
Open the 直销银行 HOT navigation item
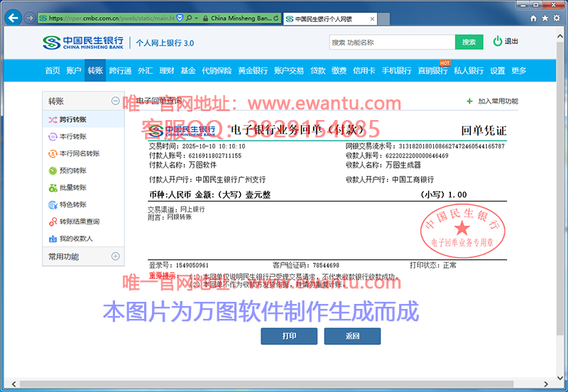[432, 70]
